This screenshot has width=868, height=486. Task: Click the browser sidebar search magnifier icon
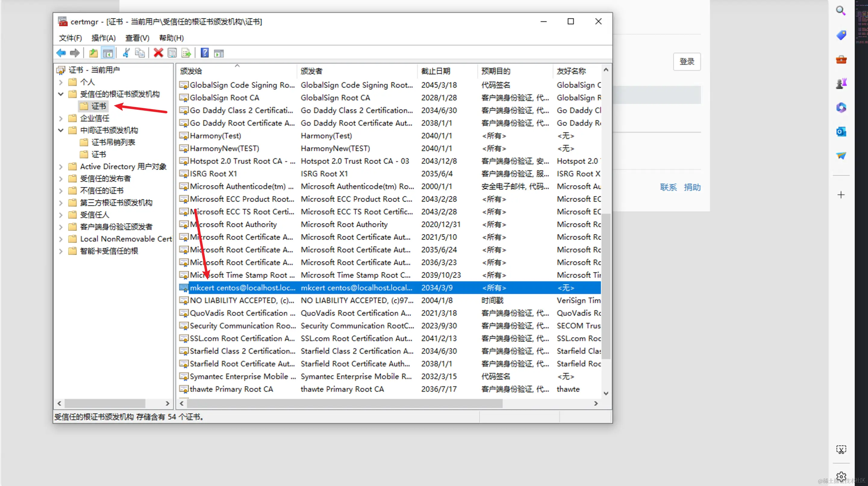point(841,11)
